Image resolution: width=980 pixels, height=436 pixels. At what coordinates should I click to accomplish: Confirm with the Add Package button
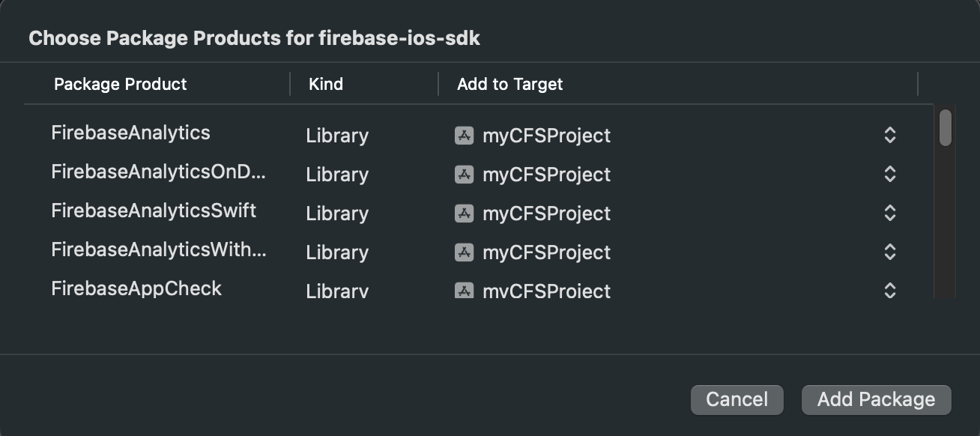(876, 400)
